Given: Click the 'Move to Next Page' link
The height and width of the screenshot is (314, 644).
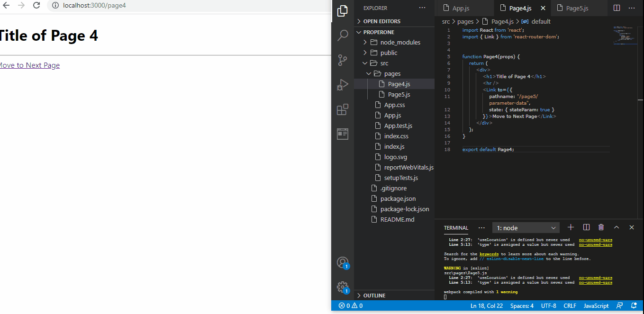Looking at the screenshot, I should (29, 65).
